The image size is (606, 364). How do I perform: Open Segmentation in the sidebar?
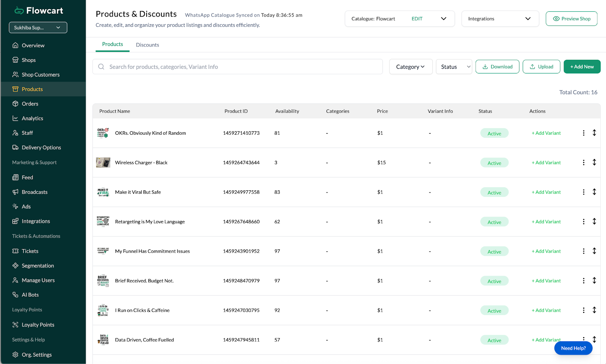(x=37, y=266)
